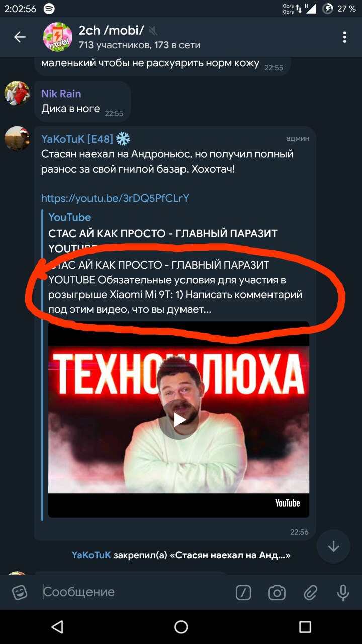Go back using the arrow icon
This screenshot has height=644, width=362.
[20, 37]
